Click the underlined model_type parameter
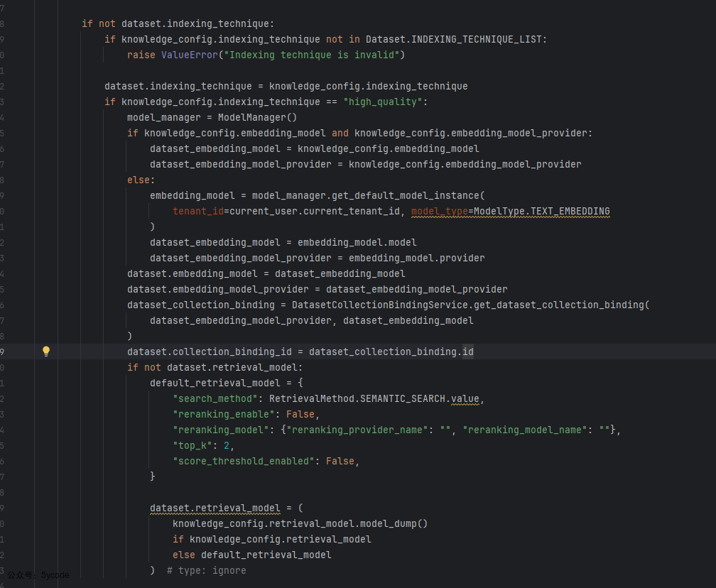Image resolution: width=716 pixels, height=588 pixels. [x=439, y=211]
